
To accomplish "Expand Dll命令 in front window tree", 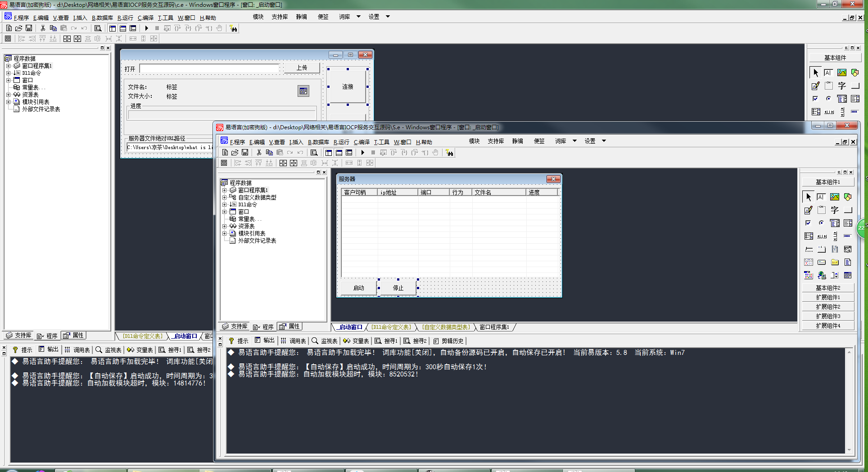I will pyautogui.click(x=225, y=204).
